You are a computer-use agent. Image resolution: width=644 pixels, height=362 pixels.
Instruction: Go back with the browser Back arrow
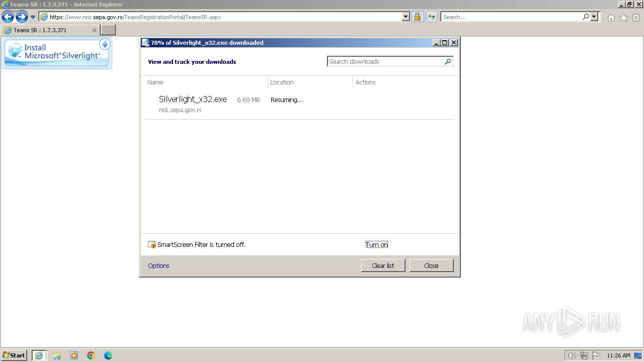[x=8, y=17]
